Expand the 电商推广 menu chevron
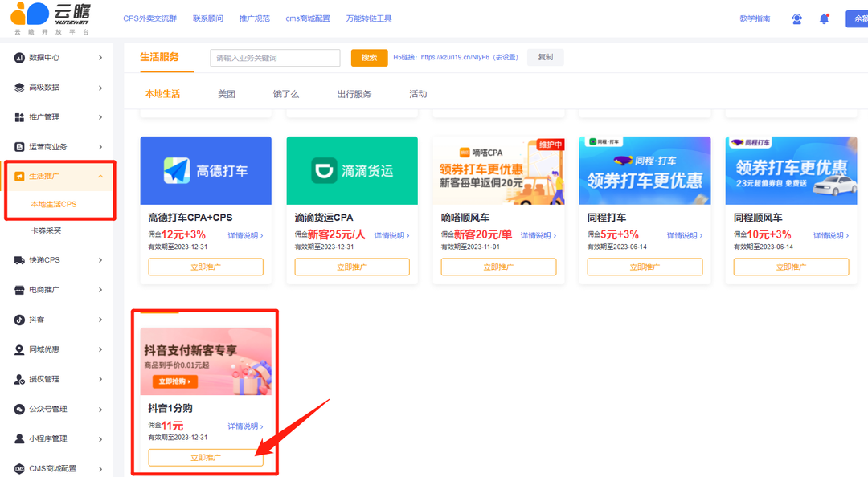Image resolution: width=868 pixels, height=477 pixels. pyautogui.click(x=100, y=290)
